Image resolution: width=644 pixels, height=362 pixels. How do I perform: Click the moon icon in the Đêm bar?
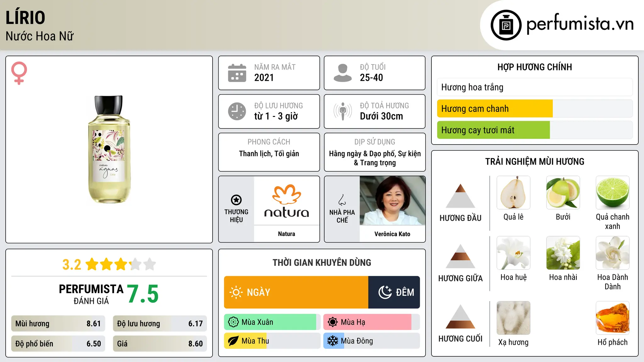pyautogui.click(x=385, y=292)
